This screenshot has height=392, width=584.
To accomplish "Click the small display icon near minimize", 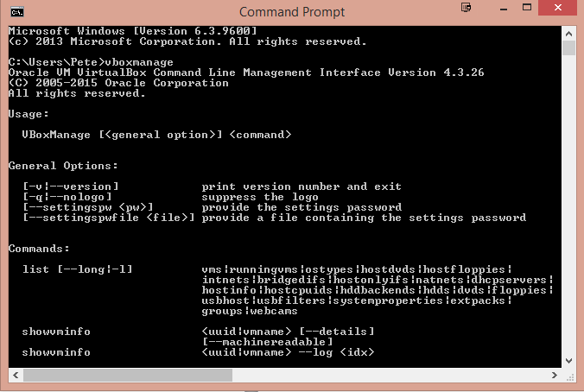I will coord(466,8).
